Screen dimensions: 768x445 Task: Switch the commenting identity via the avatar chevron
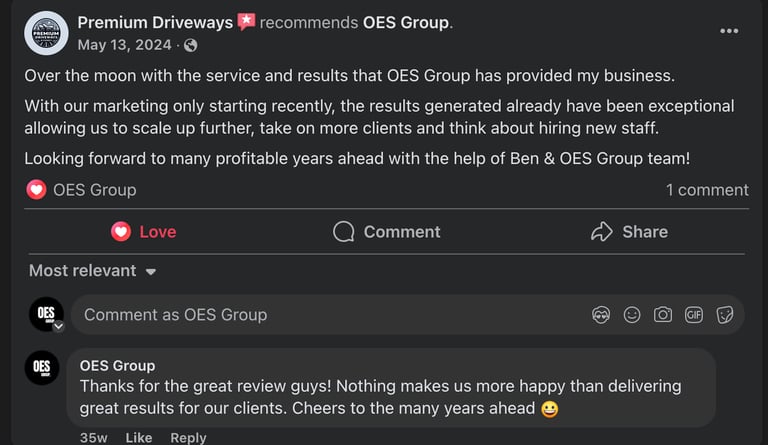(58, 326)
